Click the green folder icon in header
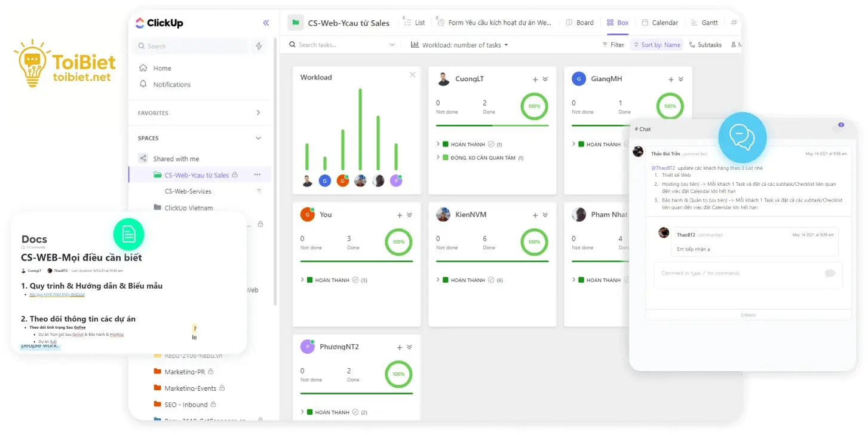The height and width of the screenshot is (435, 868). (x=295, y=23)
